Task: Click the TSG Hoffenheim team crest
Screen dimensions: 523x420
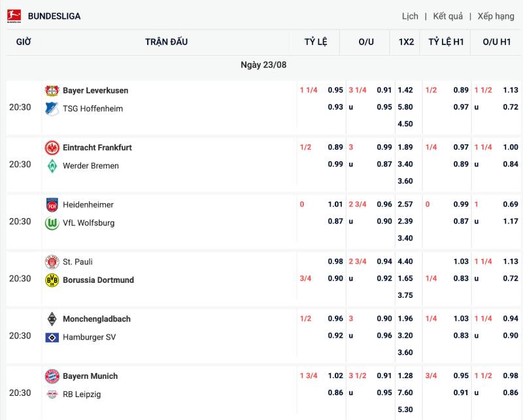Action: [52, 109]
